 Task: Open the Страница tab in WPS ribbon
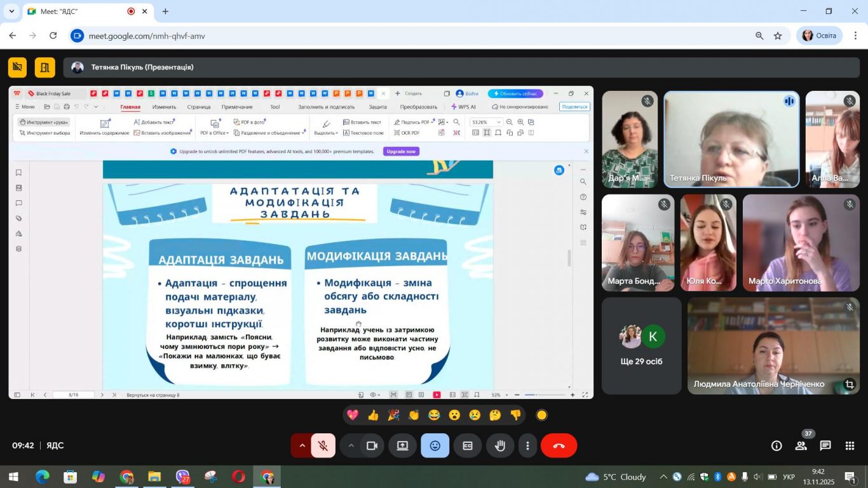[199, 107]
